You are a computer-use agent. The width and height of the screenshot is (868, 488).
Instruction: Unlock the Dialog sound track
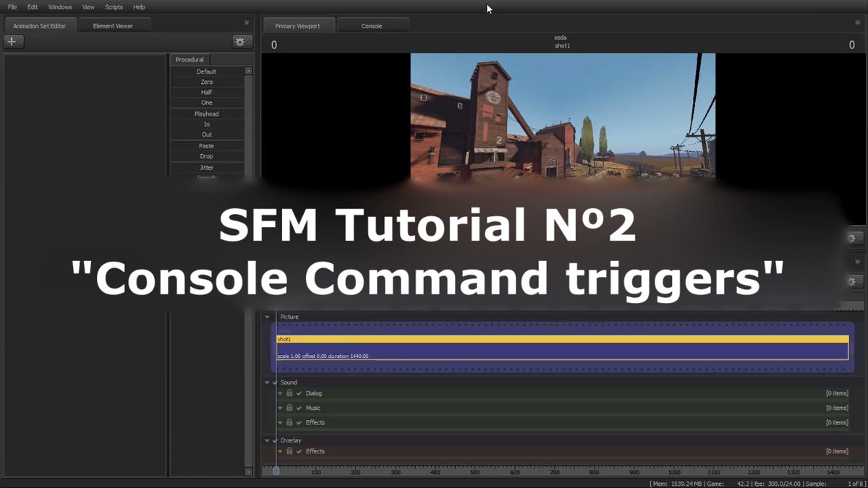289,393
